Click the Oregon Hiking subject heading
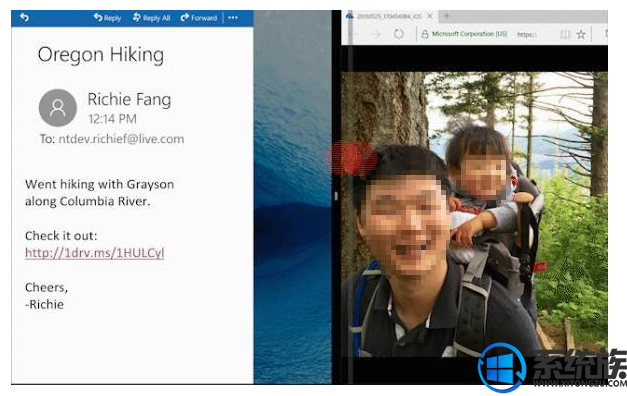 (x=101, y=54)
